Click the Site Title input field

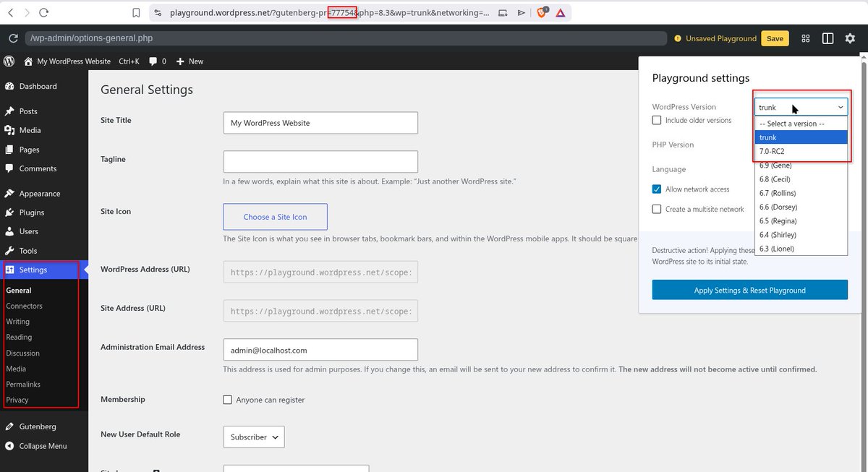coord(320,123)
